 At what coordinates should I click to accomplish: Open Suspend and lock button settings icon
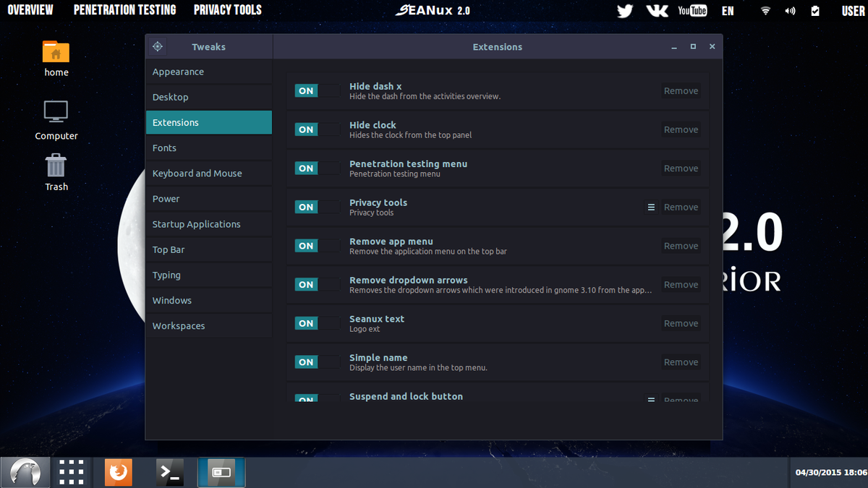pos(651,399)
